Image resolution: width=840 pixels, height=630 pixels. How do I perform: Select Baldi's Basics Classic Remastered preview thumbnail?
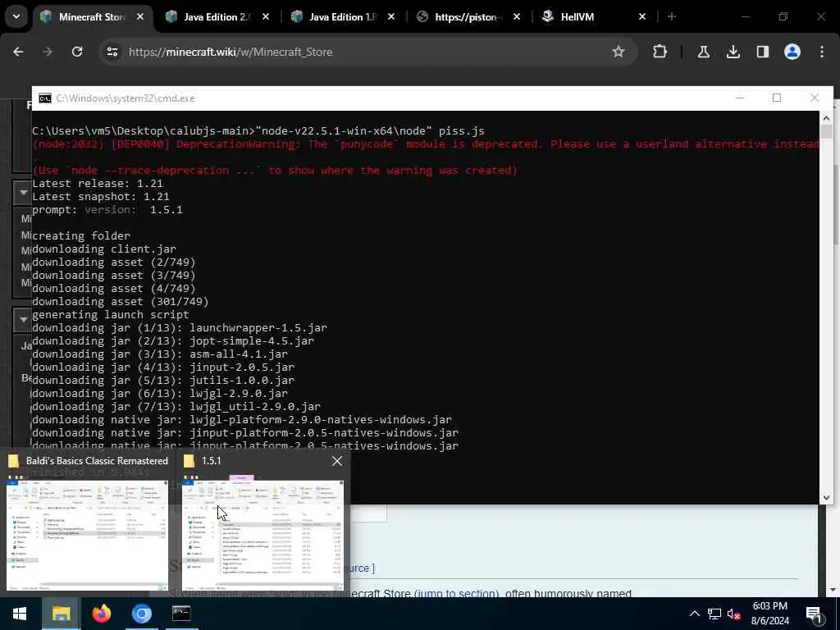point(87,535)
